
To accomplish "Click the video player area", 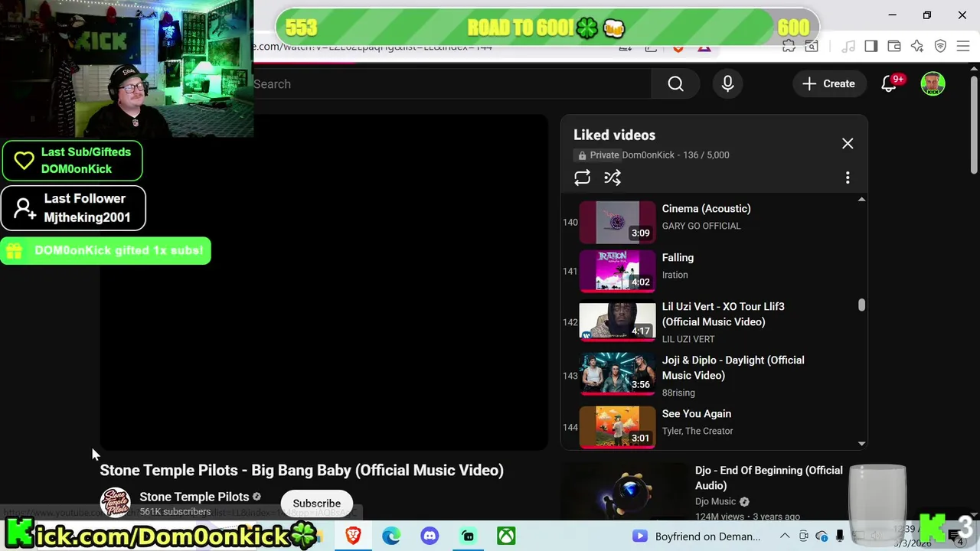I will (323, 282).
